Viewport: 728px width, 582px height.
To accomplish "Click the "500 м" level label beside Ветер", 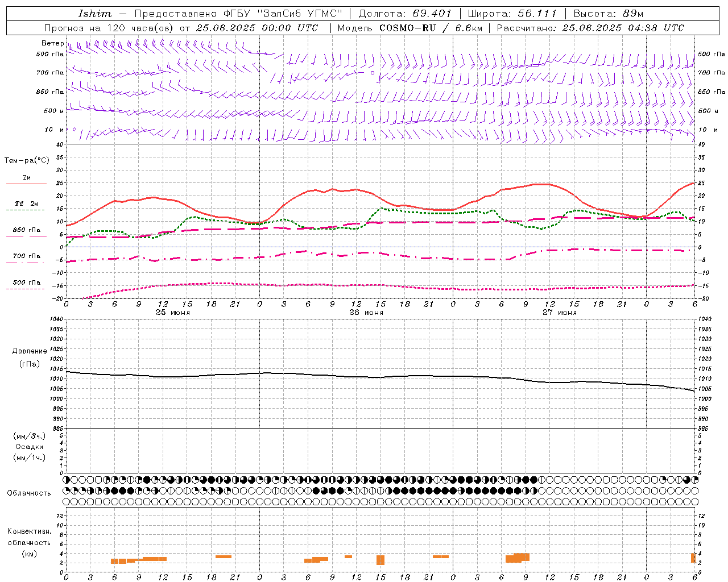I will (54, 111).
